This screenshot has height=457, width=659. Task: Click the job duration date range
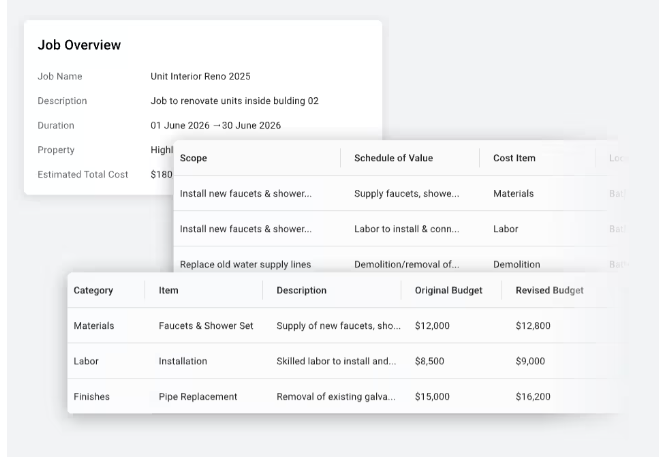pos(215,126)
